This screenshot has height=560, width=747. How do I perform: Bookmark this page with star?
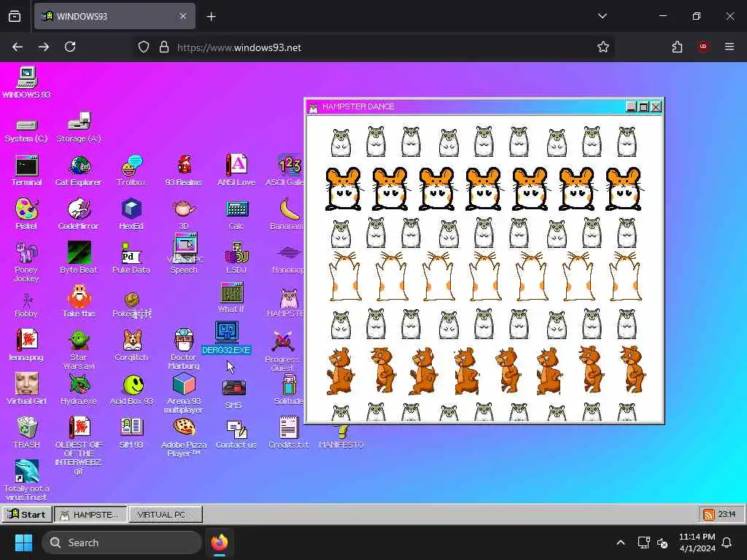tap(603, 47)
